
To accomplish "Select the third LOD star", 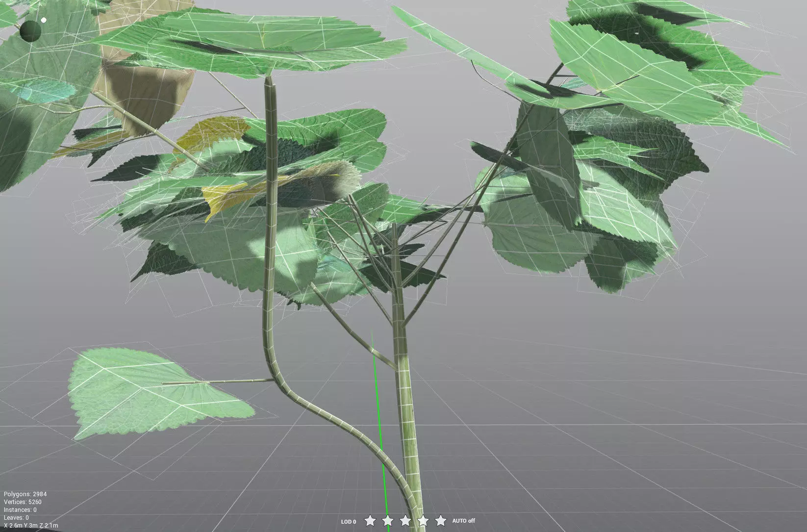I will coord(405,520).
